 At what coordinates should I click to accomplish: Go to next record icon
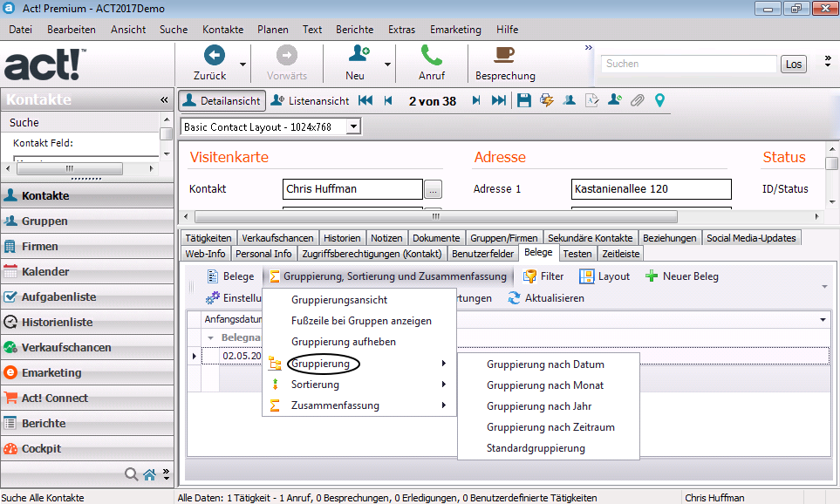coord(475,100)
